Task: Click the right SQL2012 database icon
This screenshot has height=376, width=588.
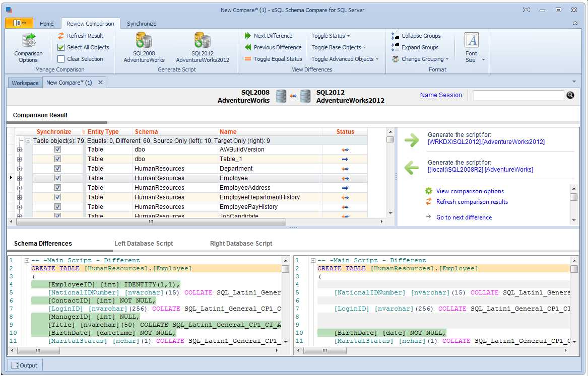Action: coord(305,96)
